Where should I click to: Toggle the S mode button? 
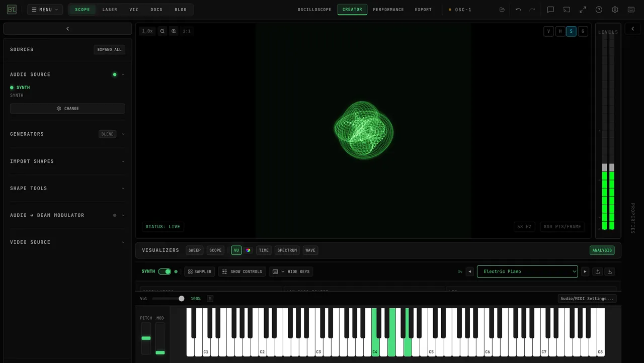click(x=572, y=31)
